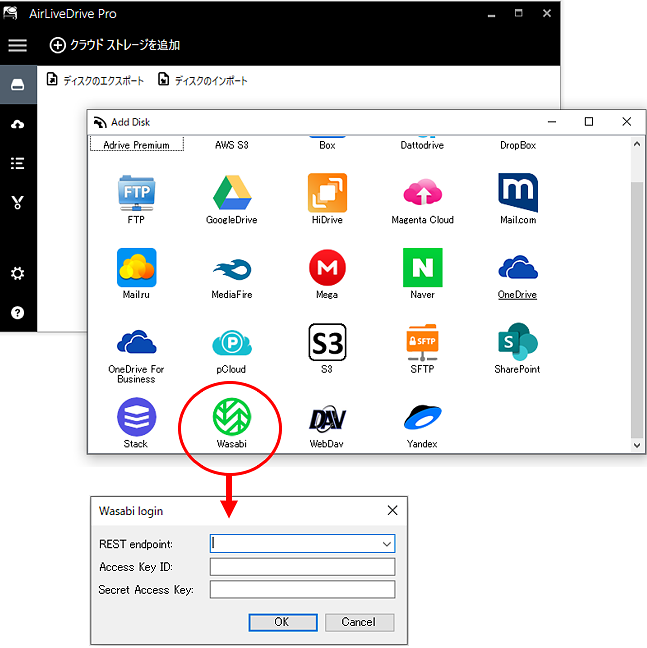This screenshot has width=647, height=648.
Task: Click the disk export button (ディスクのエクスポート)
Action: coord(95,80)
